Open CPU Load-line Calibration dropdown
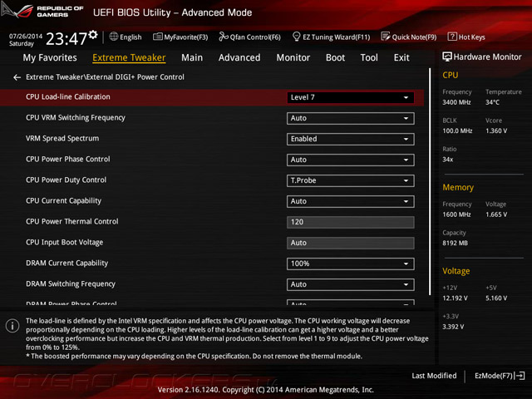The width and height of the screenshot is (532, 399). click(351, 97)
